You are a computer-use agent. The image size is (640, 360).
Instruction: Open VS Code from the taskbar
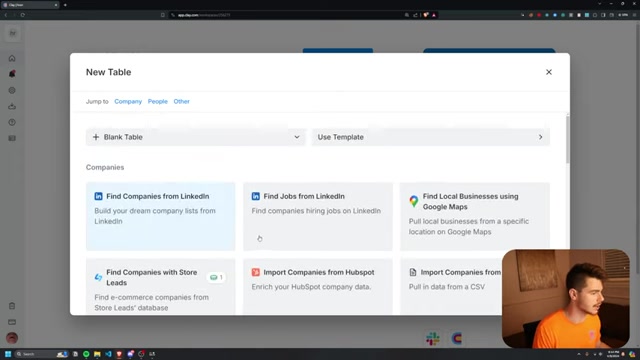tap(108, 354)
